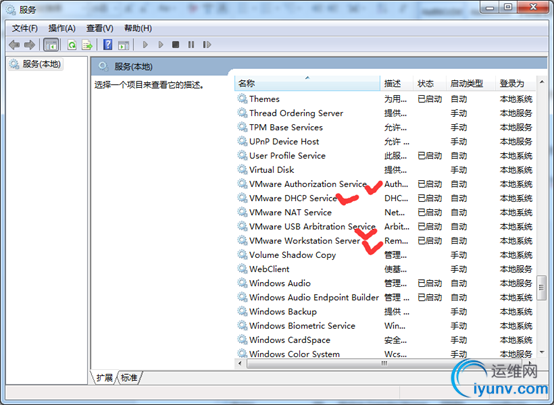Image resolution: width=554 pixels, height=405 pixels.
Task: Select 服务(本地) in the left tree
Action: click(36, 64)
